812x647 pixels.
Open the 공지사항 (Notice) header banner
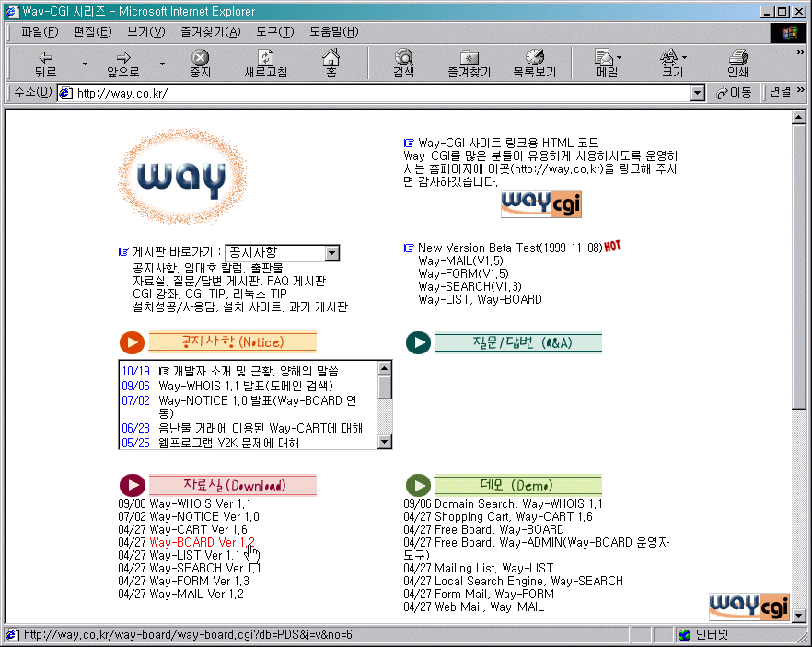[233, 342]
